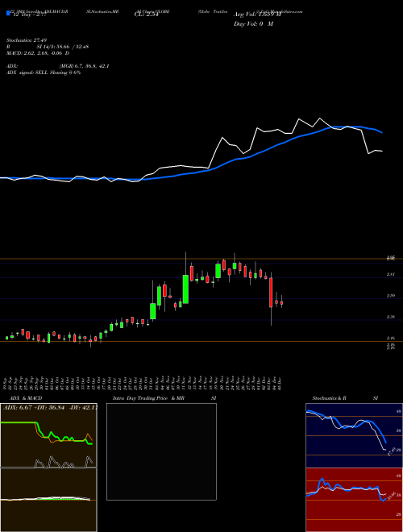Click the blue 12-day SMA legend square
The height and width of the screenshot is (532, 403).
[x=8, y=13]
